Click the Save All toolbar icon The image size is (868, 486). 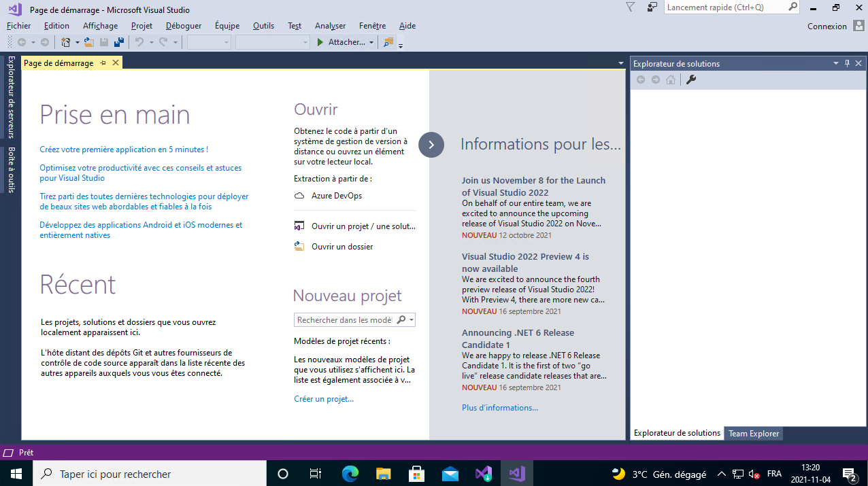[x=119, y=42]
